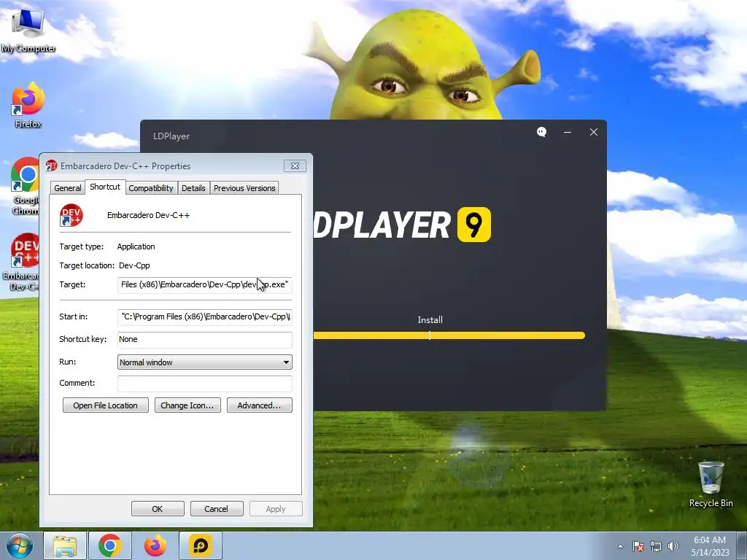Click the LDPlayer window title text
The height and width of the screenshot is (560, 747).
(x=171, y=136)
